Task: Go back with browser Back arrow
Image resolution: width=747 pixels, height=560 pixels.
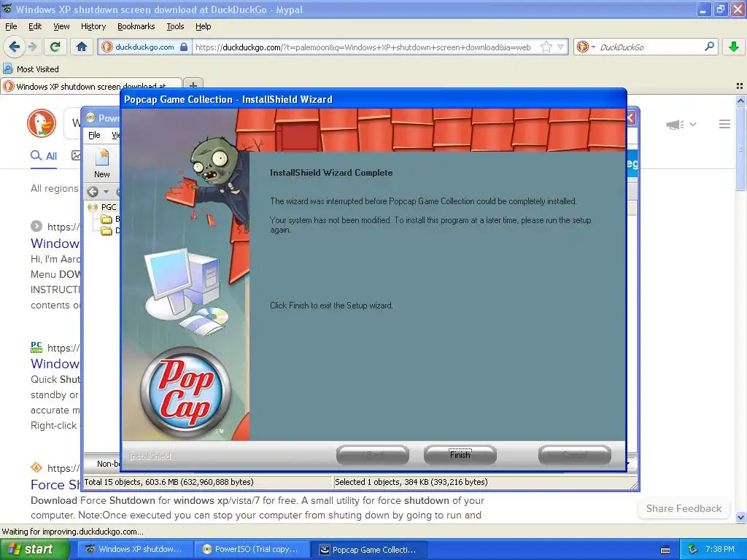Action: 14,47
